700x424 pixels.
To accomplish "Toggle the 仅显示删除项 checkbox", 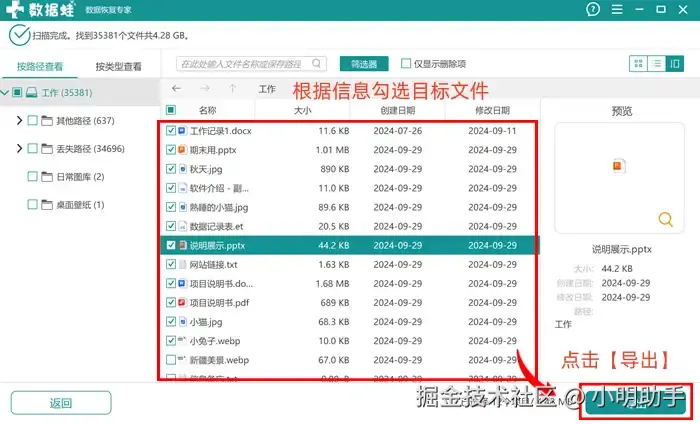I will point(406,63).
